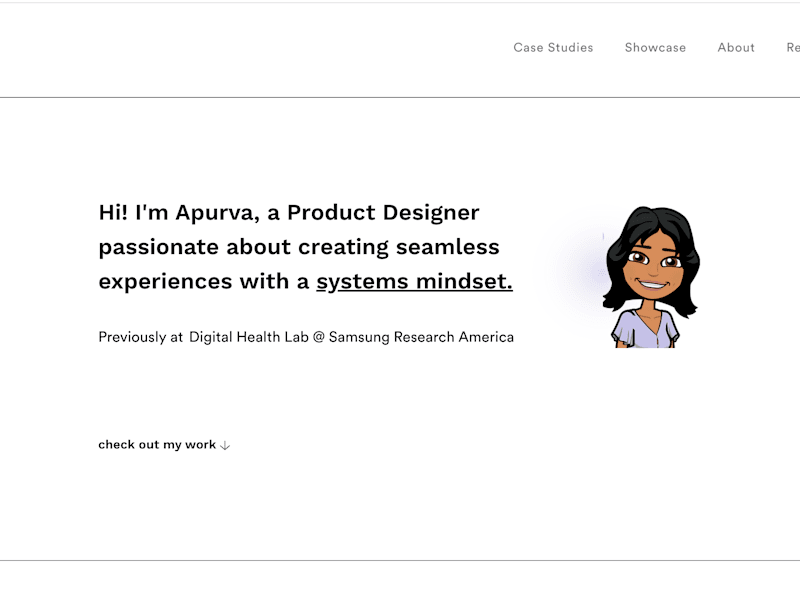Click "Digital Health Lab @ Samsung Research America"
This screenshot has width=800, height=600.
point(352,337)
